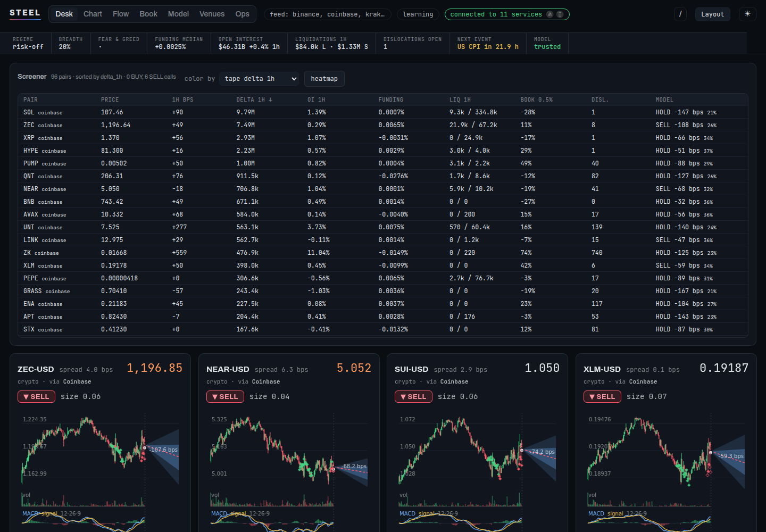Select the Desk tab
This screenshot has width=766, height=532.
pos(64,14)
